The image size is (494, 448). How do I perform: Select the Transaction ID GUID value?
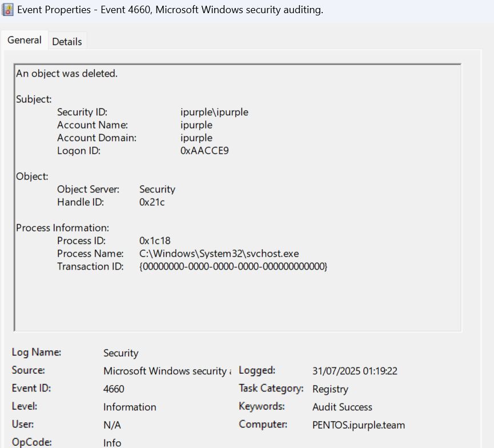(233, 266)
